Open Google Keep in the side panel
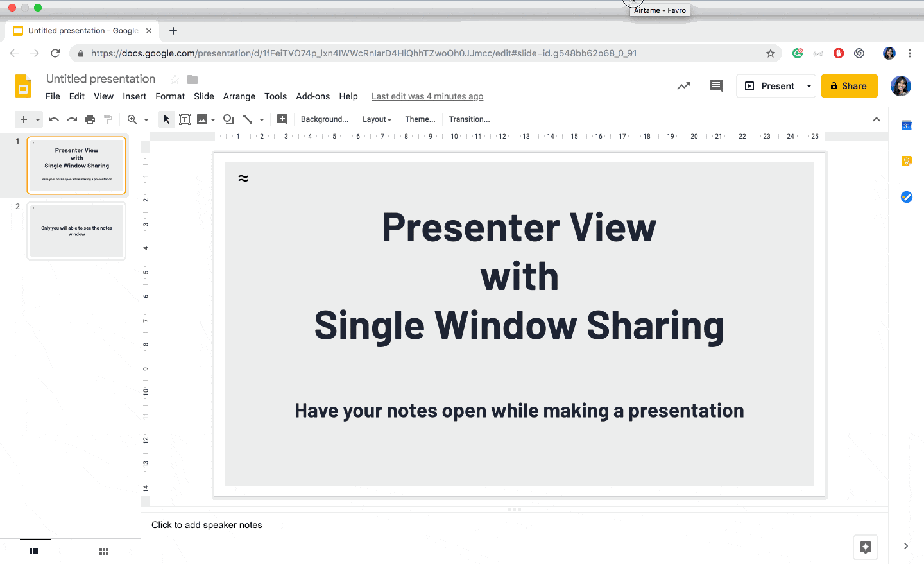Viewport: 924px width, 564px height. [x=907, y=161]
